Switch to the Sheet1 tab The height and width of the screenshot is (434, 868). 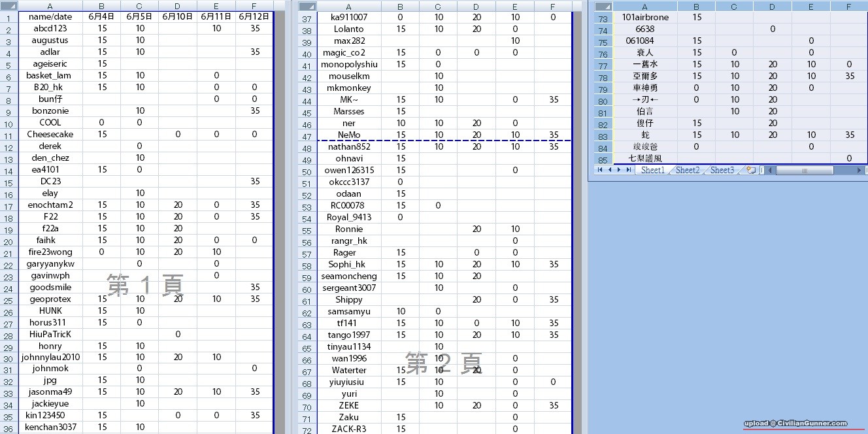(652, 170)
